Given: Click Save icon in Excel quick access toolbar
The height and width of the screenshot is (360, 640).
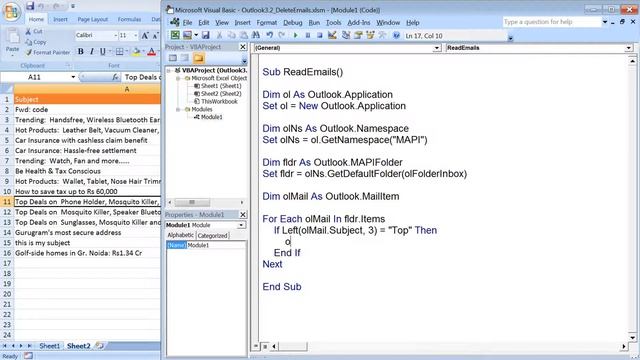Looking at the screenshot, I should tap(30, 6).
